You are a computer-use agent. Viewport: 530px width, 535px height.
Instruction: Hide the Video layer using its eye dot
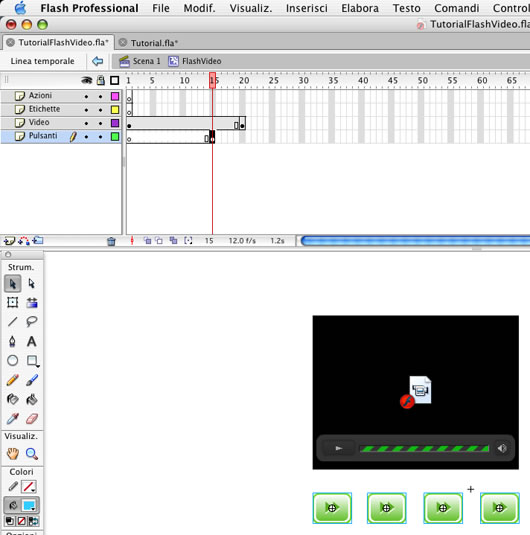(x=86, y=124)
